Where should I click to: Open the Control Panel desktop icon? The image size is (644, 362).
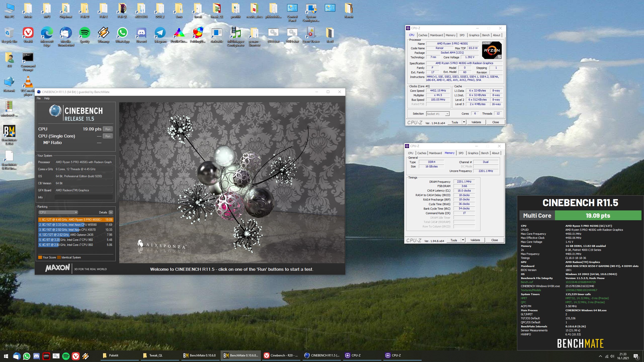pyautogui.click(x=292, y=12)
